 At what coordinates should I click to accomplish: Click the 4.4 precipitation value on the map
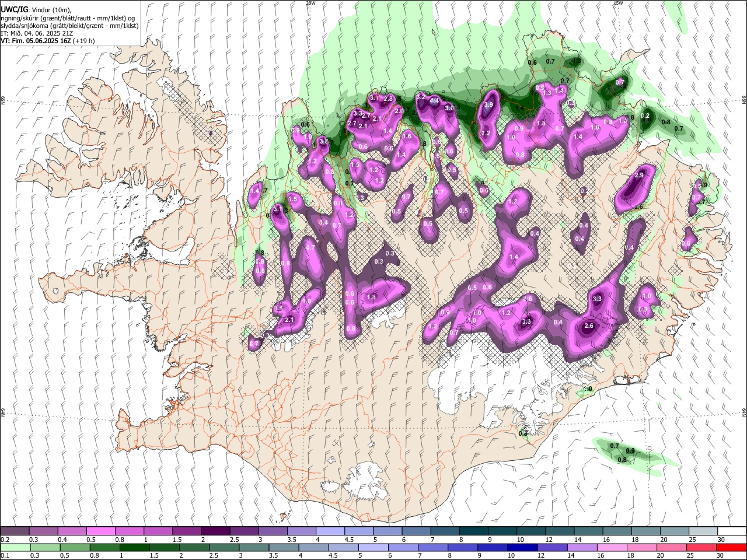tap(434, 100)
